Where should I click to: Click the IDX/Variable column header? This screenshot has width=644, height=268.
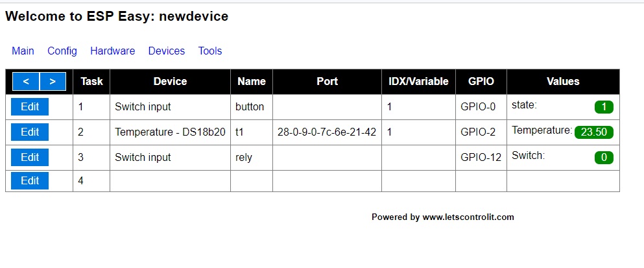(x=418, y=82)
